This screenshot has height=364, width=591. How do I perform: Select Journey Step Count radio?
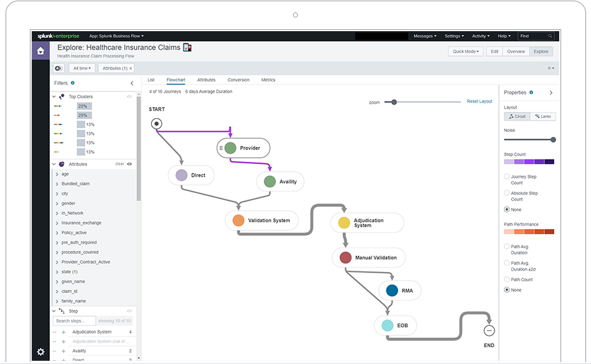506,176
